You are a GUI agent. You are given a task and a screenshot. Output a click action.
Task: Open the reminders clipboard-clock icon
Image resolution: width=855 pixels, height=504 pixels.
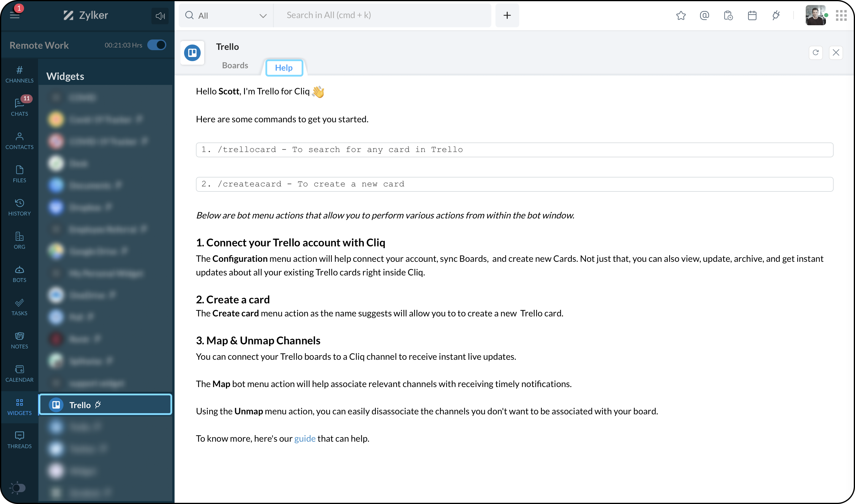click(728, 15)
